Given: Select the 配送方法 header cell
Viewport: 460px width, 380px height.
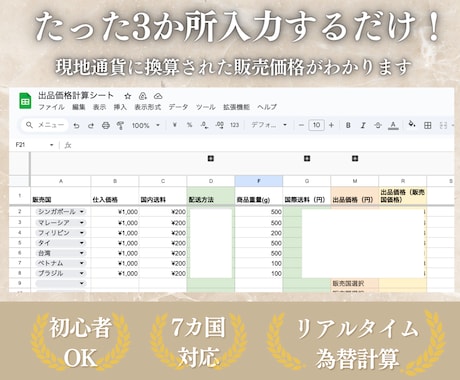Looking at the screenshot, I should point(211,196).
